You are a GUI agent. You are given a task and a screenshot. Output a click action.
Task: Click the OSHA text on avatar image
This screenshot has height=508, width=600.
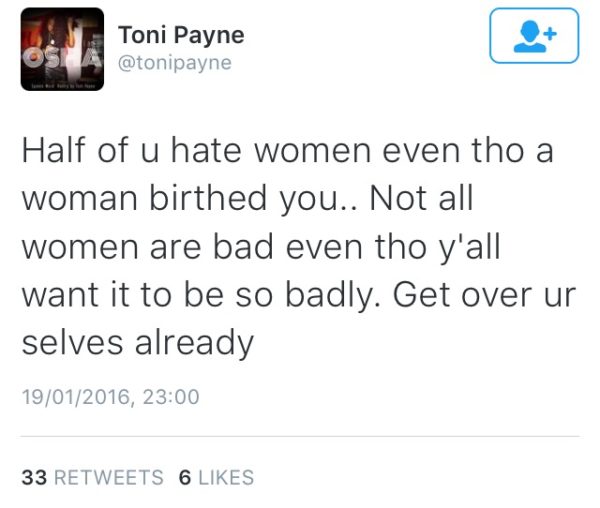pos(62,58)
